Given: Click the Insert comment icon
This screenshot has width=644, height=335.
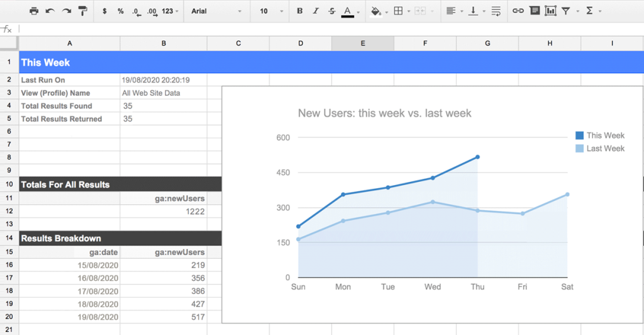Looking at the screenshot, I should 534,11.
